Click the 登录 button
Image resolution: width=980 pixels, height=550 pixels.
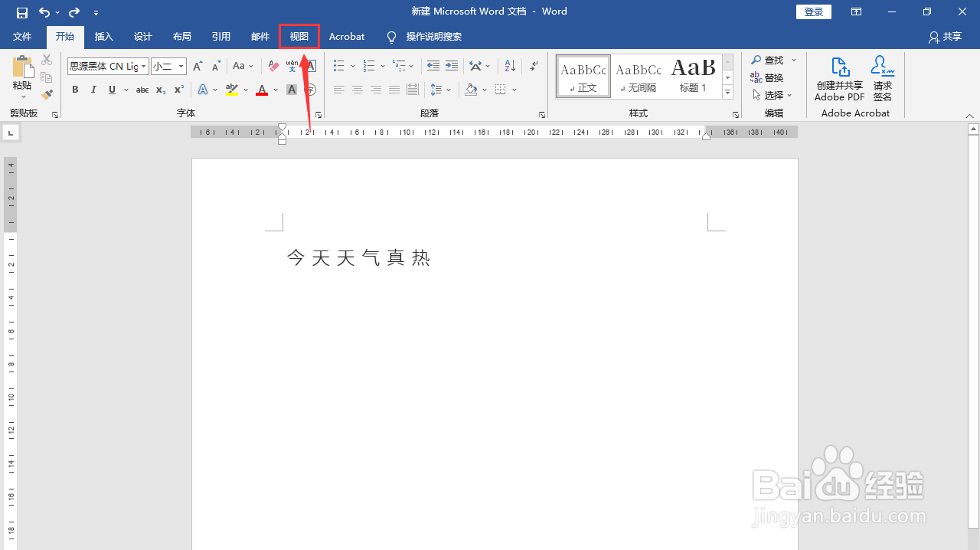tap(813, 11)
